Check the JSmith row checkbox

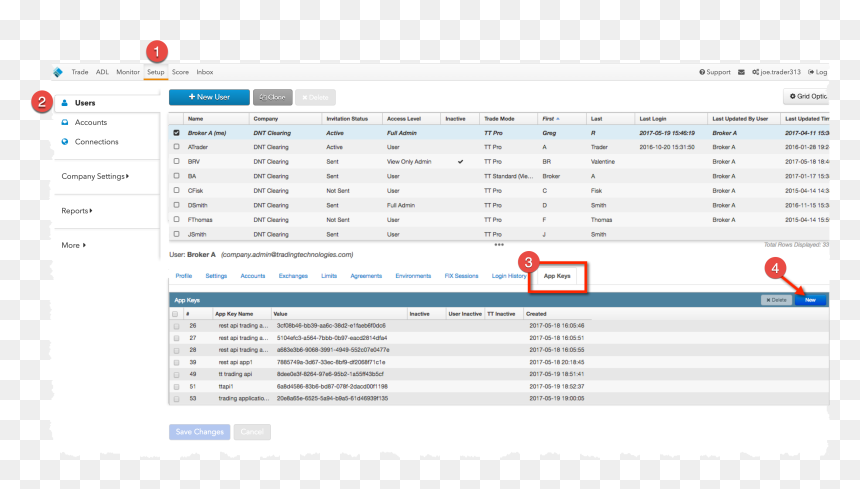point(176,234)
